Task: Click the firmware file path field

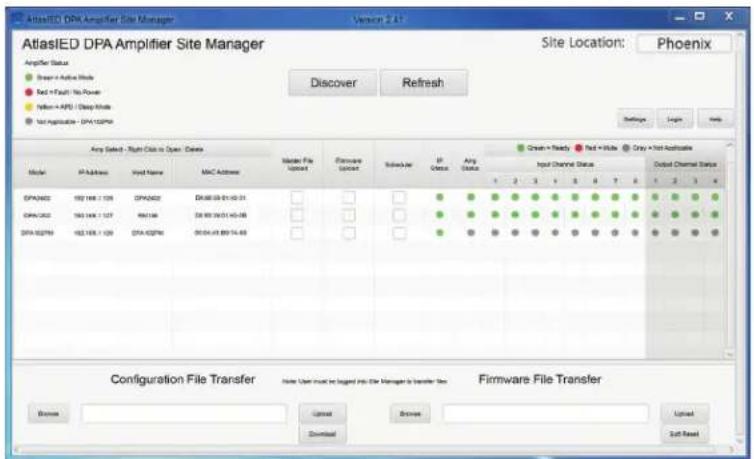Action: pyautogui.click(x=546, y=413)
